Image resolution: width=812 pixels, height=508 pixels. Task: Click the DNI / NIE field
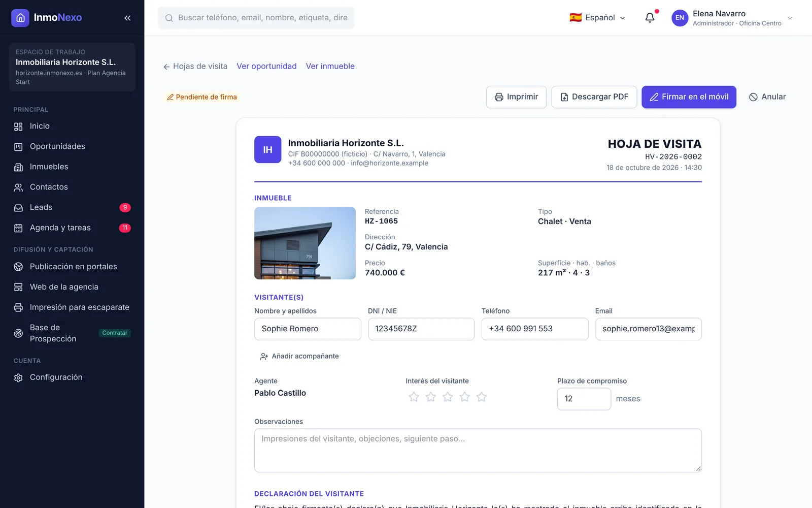coord(421,329)
